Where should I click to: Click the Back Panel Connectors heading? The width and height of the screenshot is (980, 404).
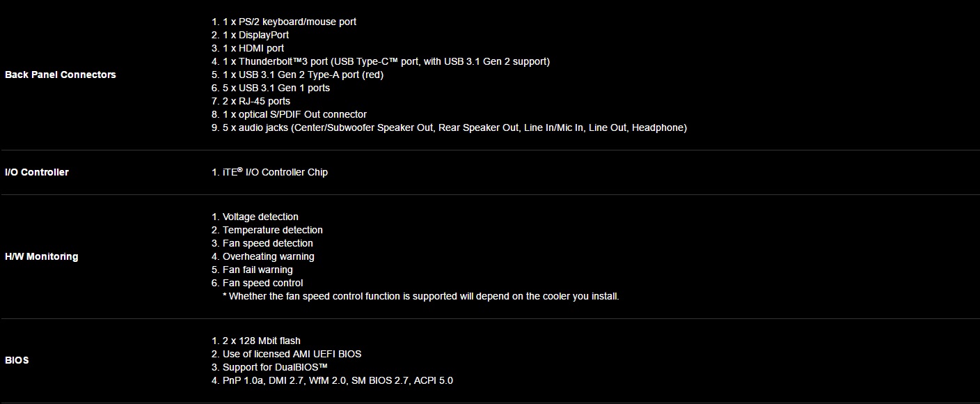click(60, 75)
